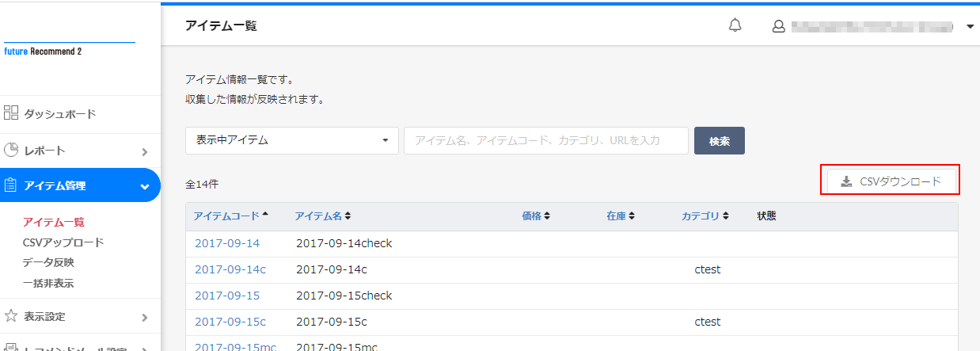Click the CSV download arrow icon
Viewport: 980px width, 351px height.
pos(846,181)
